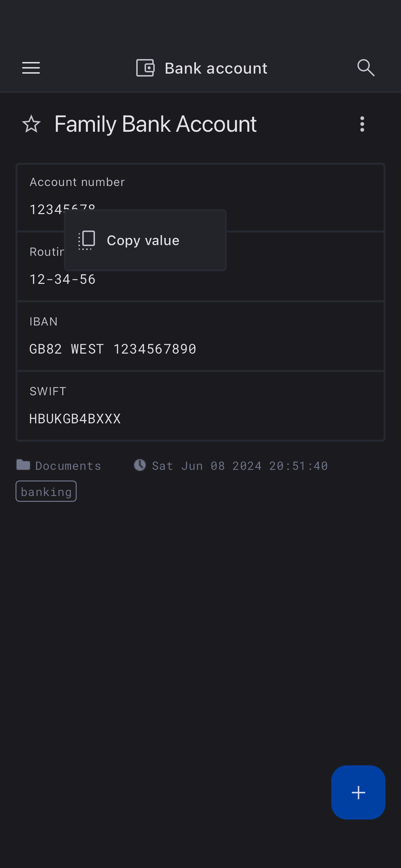Tap the Documents folder label
The height and width of the screenshot is (868, 401).
(x=68, y=466)
